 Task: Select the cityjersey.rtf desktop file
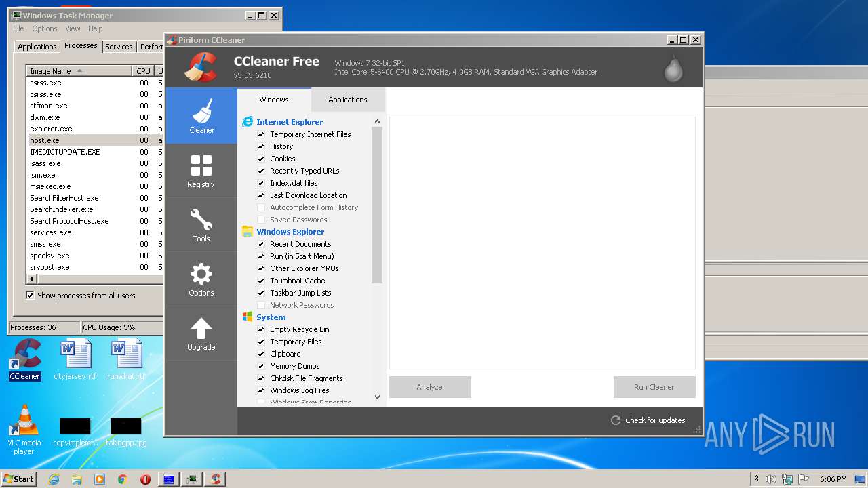(75, 360)
